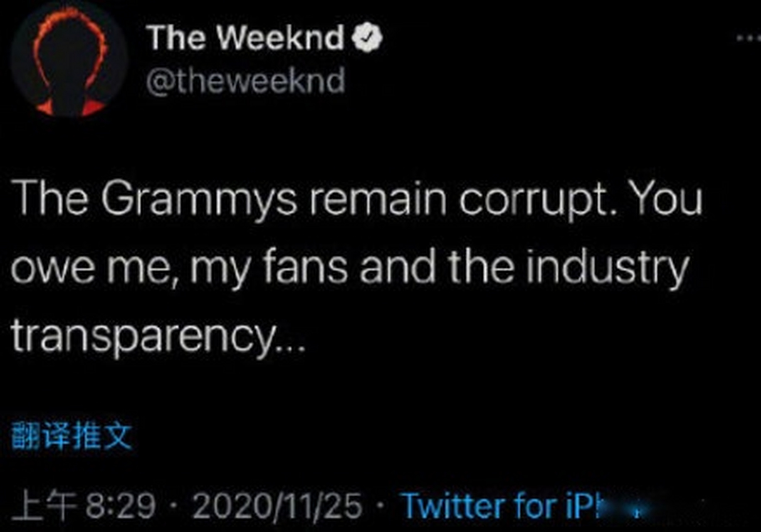
Task: Open The Weeknd's profile avatar
Action: [x=69, y=60]
